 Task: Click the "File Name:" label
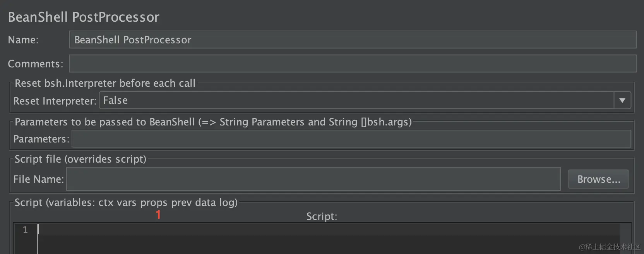(38, 179)
